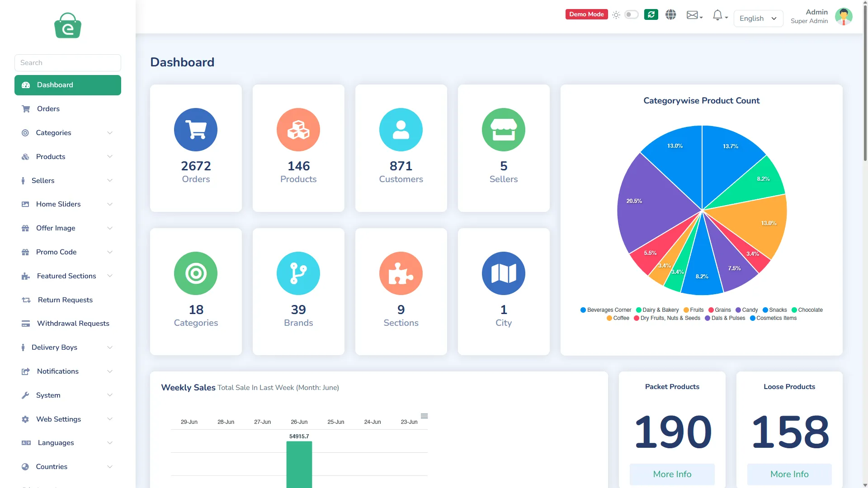The image size is (868, 488).
Task: Open the notification bell icon
Action: 720,15
